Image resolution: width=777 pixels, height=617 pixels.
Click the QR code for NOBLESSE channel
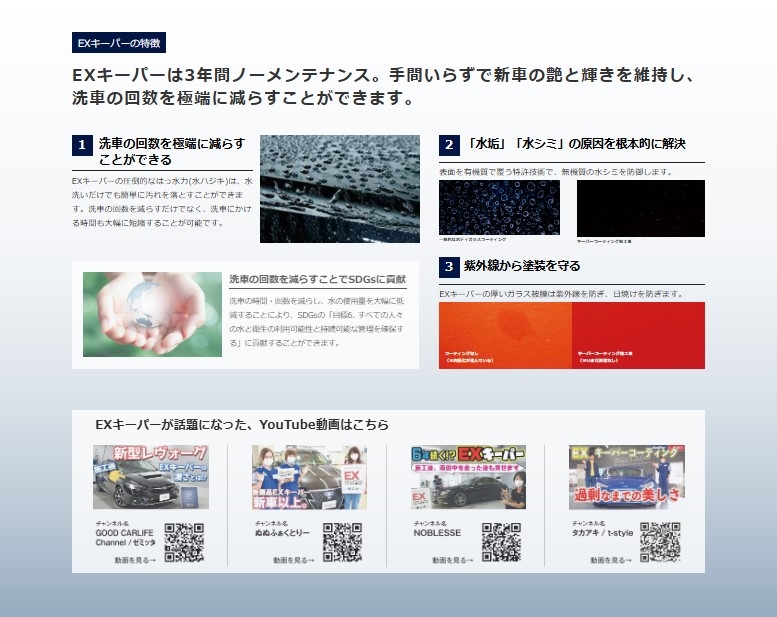click(x=502, y=542)
